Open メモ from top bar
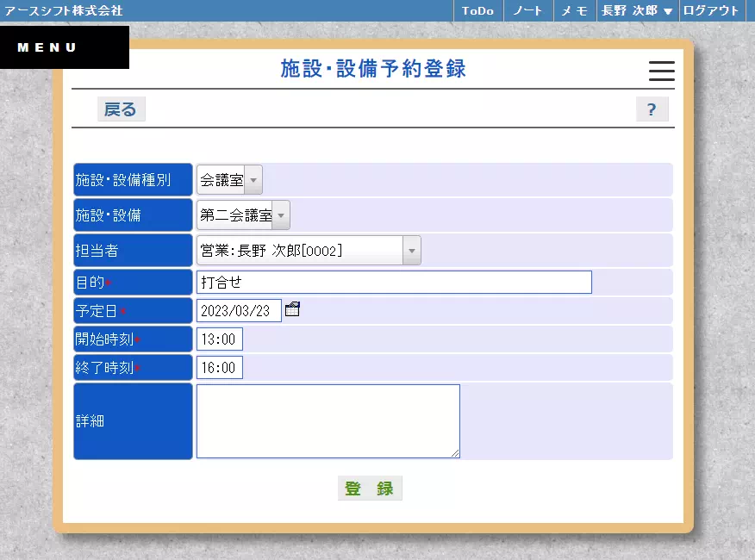 coord(573,10)
